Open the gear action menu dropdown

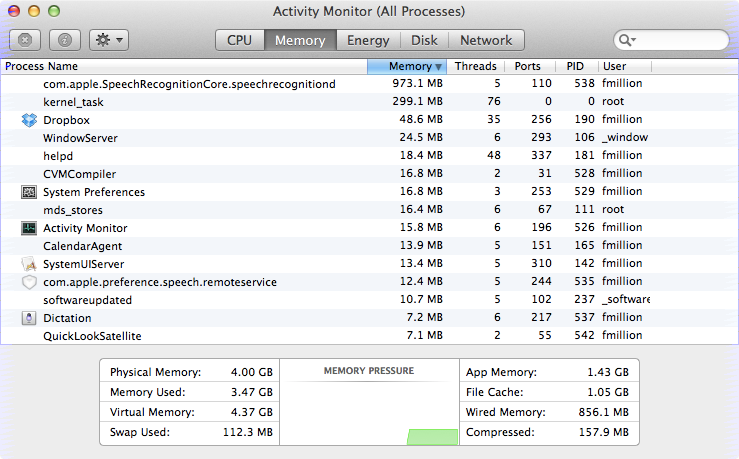pos(108,40)
